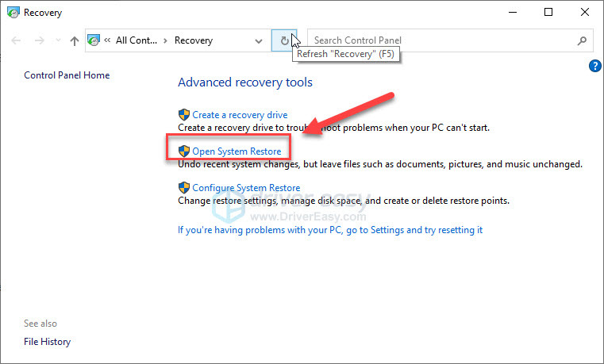Click the 'See also' label

pyautogui.click(x=40, y=324)
